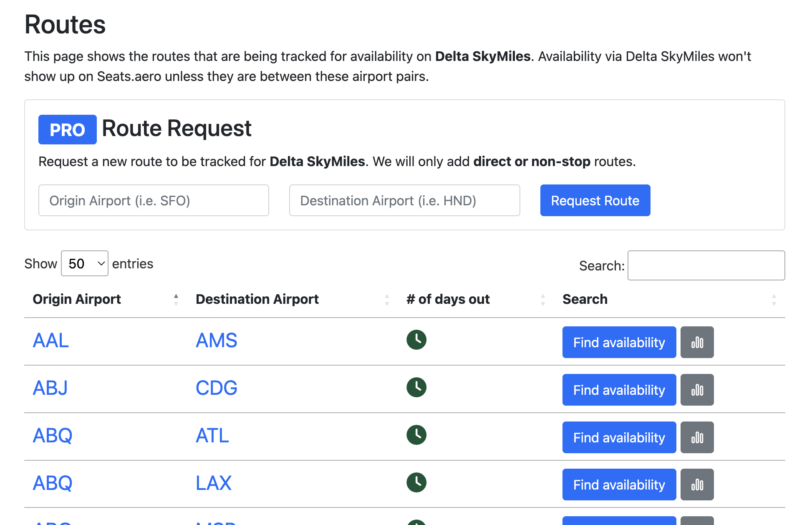Viewport: 812px width, 525px height.
Task: Focus the Destination Airport input field
Action: point(405,200)
